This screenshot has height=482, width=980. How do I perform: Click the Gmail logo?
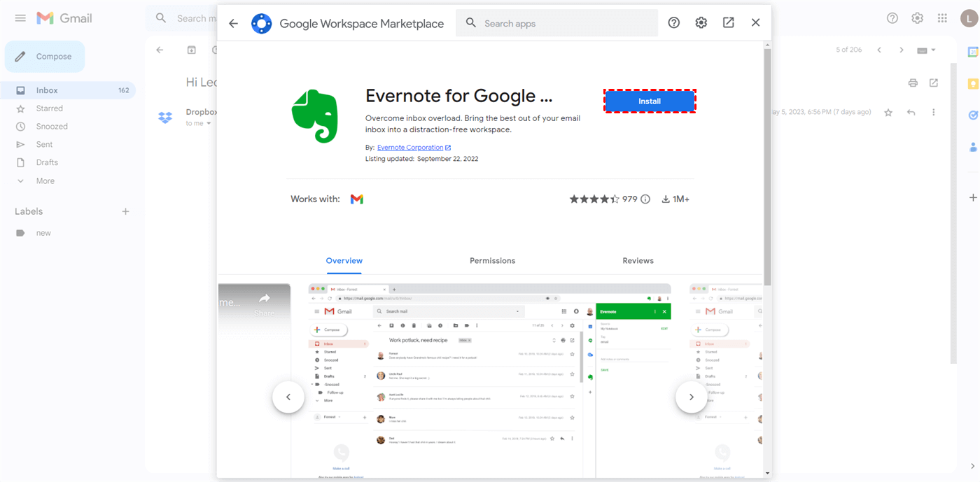[x=64, y=18]
